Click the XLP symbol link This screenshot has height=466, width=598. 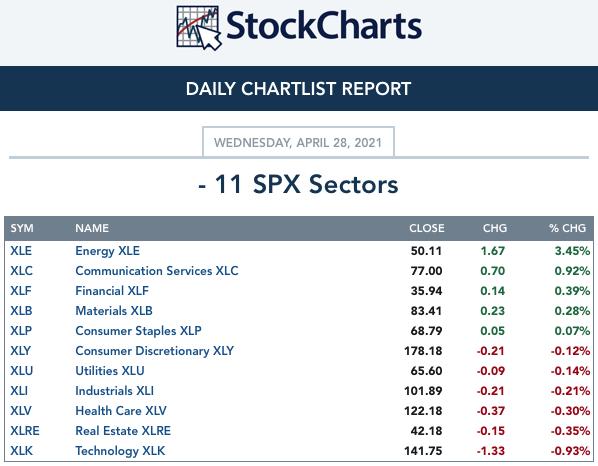(21, 331)
